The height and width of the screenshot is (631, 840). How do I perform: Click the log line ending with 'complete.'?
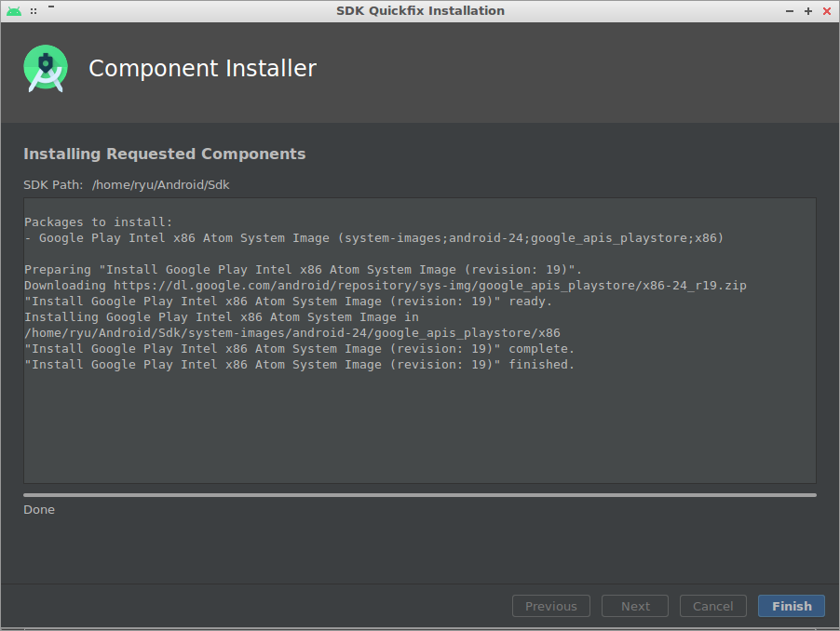(299, 348)
